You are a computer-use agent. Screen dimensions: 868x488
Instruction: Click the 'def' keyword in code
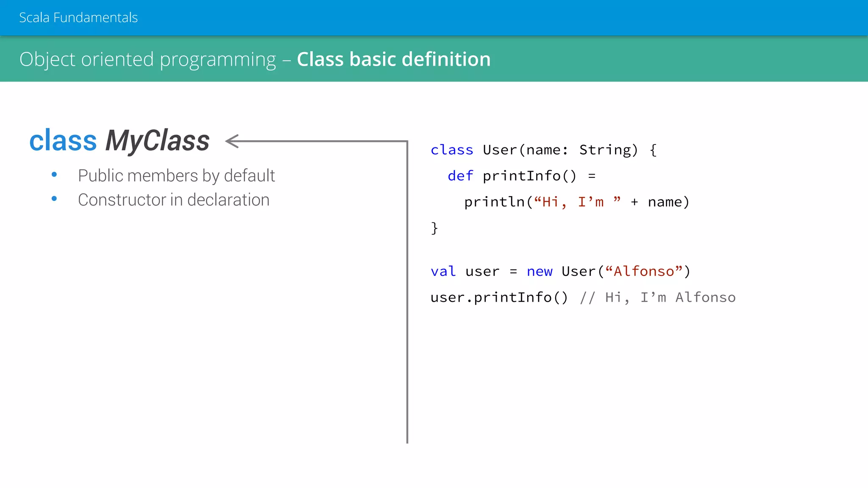coord(460,176)
